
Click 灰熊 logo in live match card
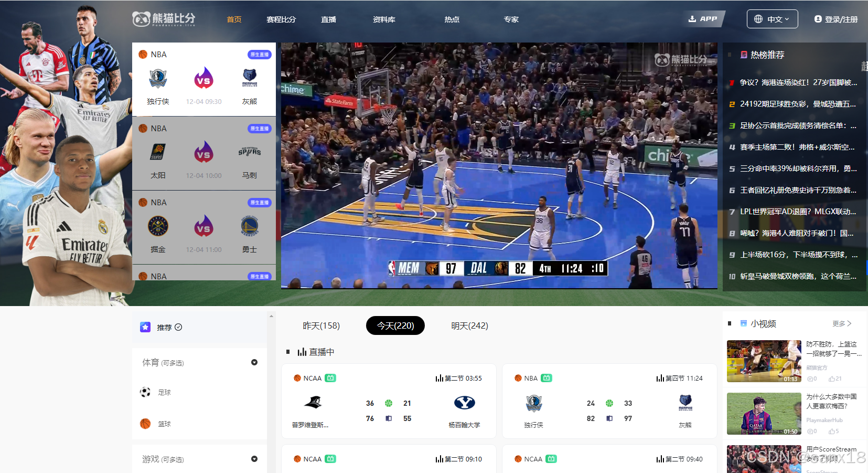(685, 403)
